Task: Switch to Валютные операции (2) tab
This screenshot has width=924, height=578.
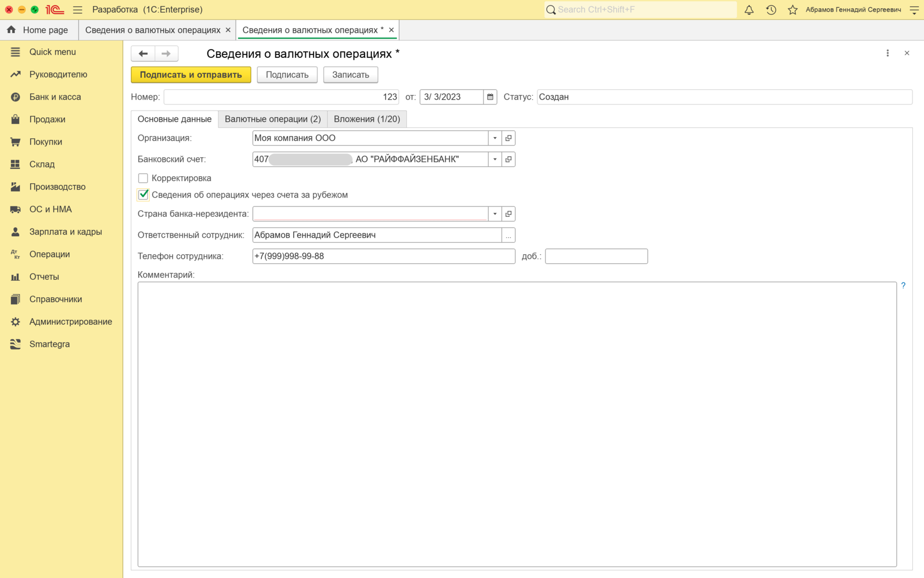Action: point(273,119)
